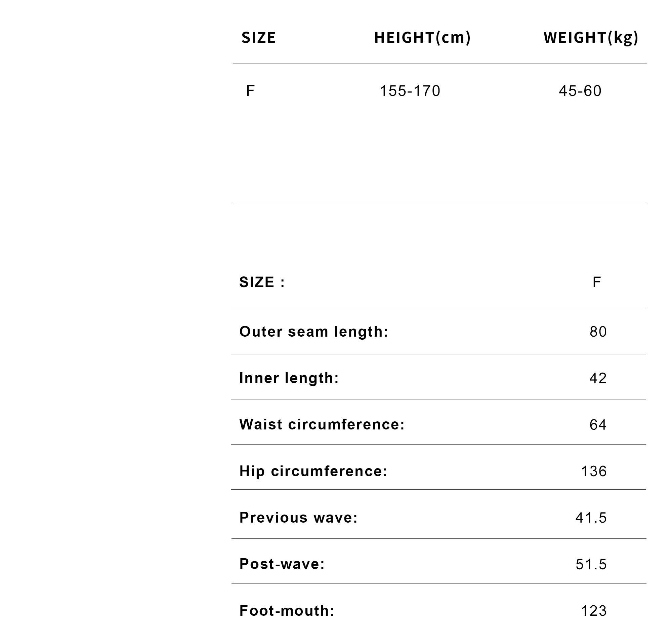The height and width of the screenshot is (643, 672).
Task: Click the F size beside 155-170
Action: click(x=250, y=91)
